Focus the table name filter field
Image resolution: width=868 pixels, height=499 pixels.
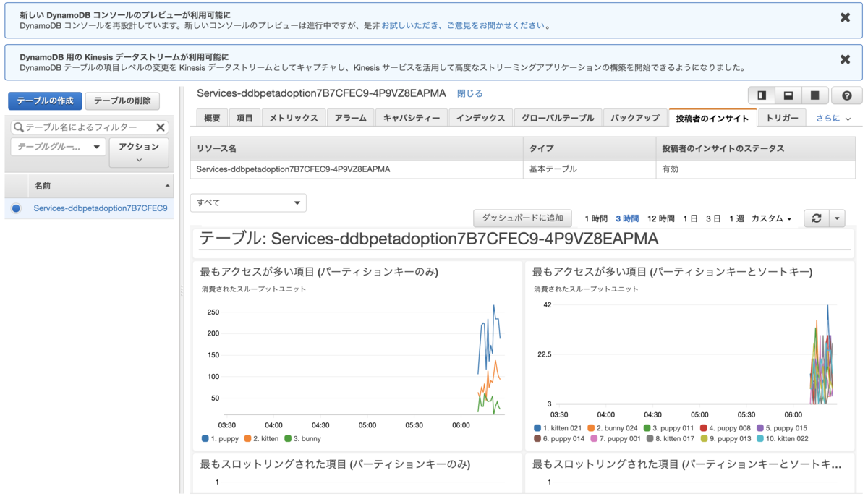point(90,127)
